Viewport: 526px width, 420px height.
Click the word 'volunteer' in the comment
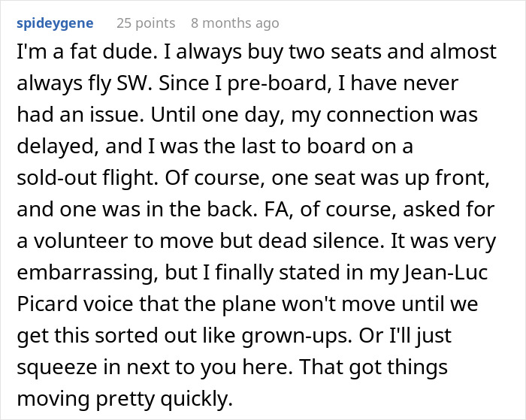pyautogui.click(x=80, y=241)
